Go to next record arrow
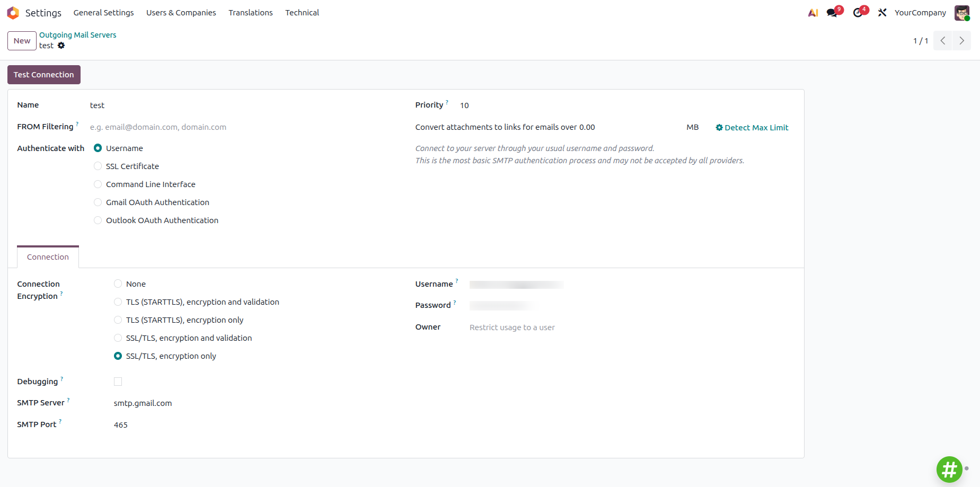The height and width of the screenshot is (487, 980). coord(961,41)
